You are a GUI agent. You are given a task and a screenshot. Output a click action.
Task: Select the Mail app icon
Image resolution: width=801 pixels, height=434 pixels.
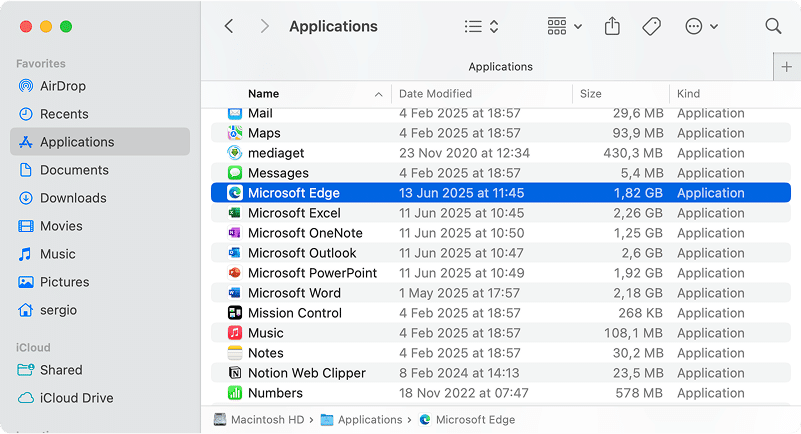(234, 113)
